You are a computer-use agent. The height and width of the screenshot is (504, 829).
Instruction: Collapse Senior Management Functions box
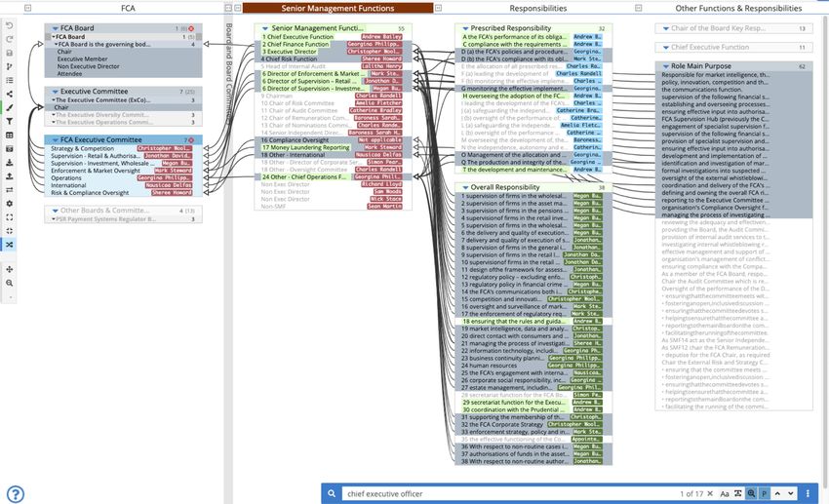[x=265, y=28]
